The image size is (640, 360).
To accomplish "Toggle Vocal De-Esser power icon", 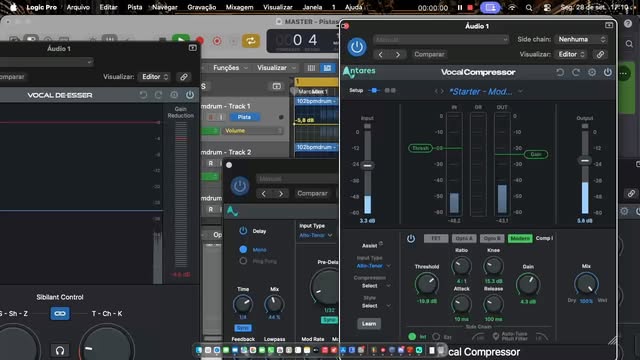I will point(190,95).
